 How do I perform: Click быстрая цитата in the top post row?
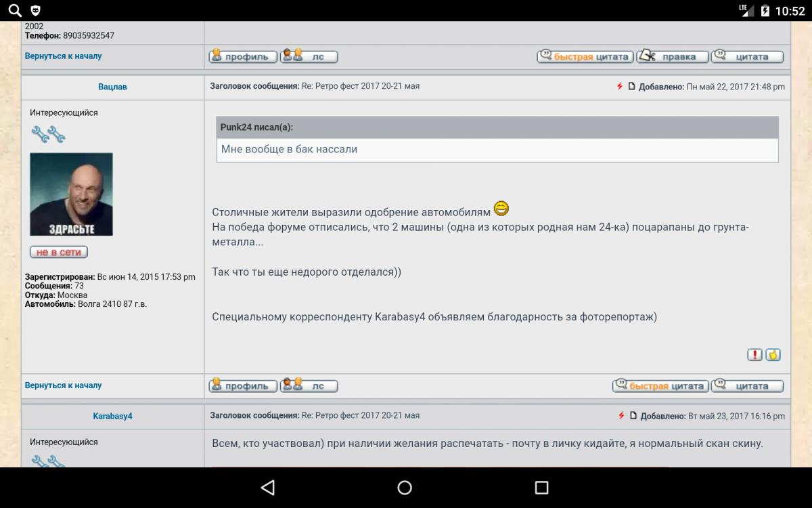pyautogui.click(x=585, y=56)
